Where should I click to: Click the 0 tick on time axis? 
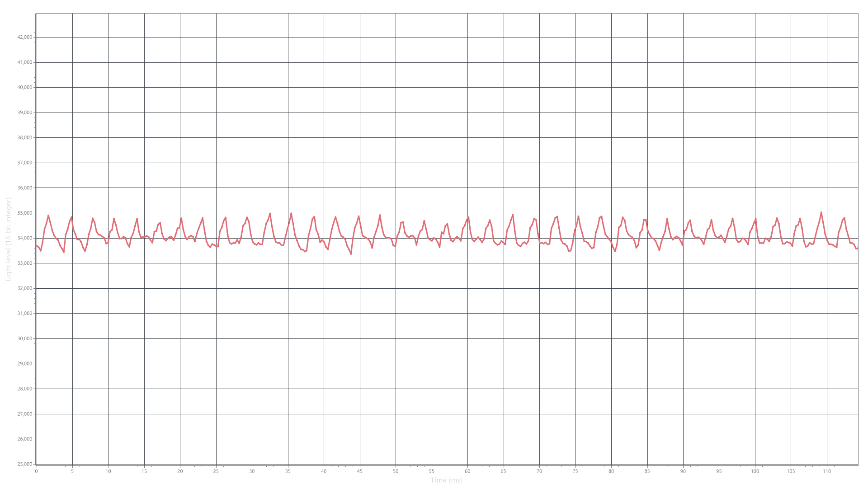36,471
